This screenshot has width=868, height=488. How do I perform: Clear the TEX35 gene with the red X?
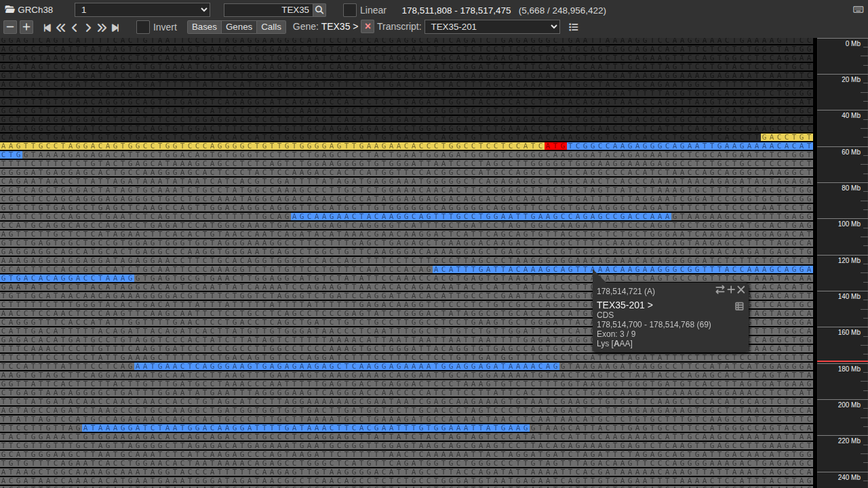click(368, 26)
